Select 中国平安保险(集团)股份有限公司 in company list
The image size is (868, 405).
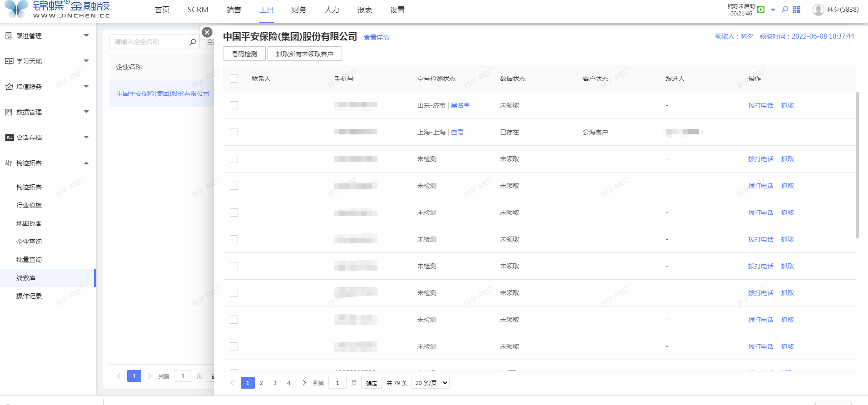click(x=163, y=94)
